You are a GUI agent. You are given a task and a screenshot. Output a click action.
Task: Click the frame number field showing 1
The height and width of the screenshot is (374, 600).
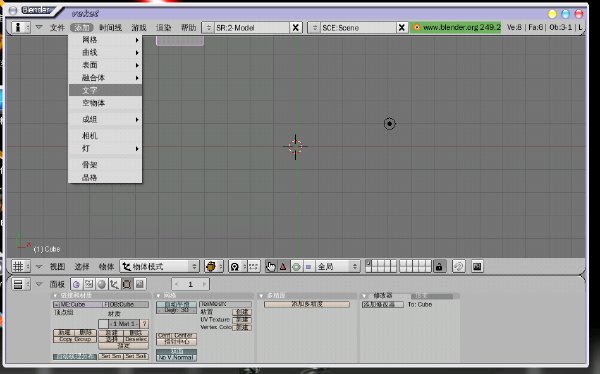(x=190, y=284)
